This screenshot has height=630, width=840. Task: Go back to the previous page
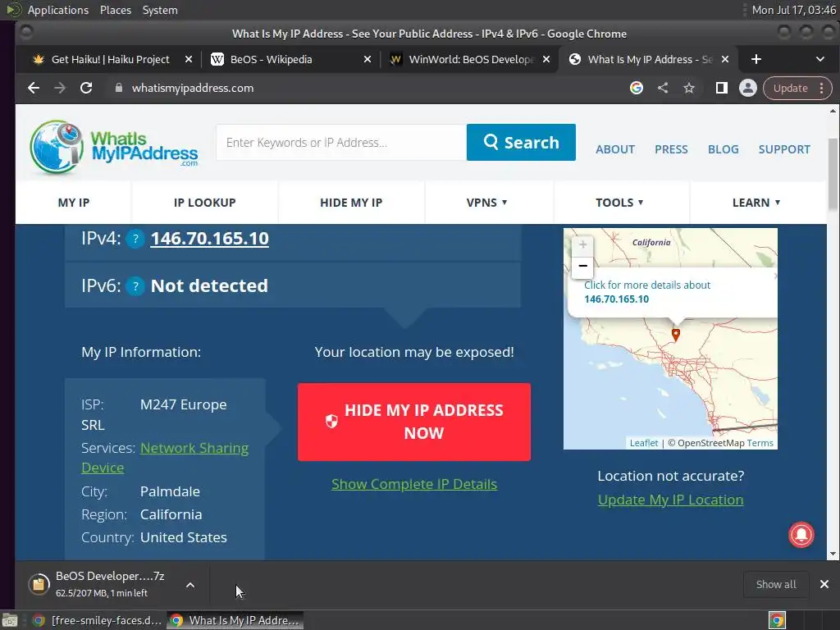click(33, 88)
